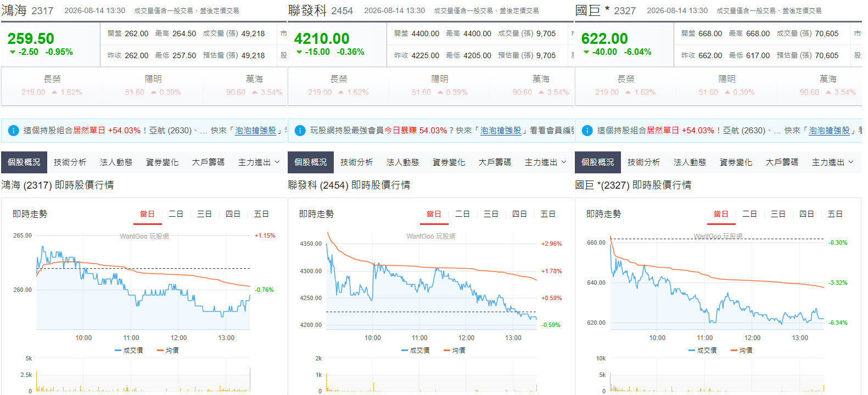Toggle 成交價 legend series in 國巨 chart
This screenshot has height=395, width=868.
(x=703, y=350)
